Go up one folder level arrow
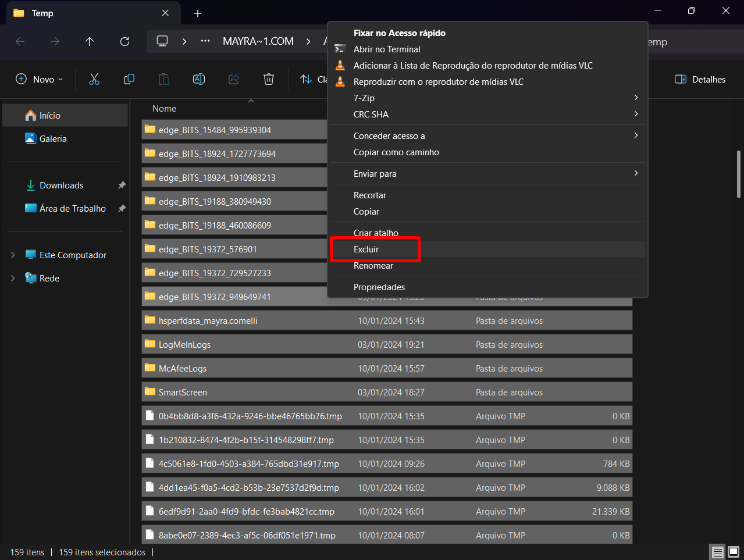Image resolution: width=744 pixels, height=560 pixels. coord(90,41)
